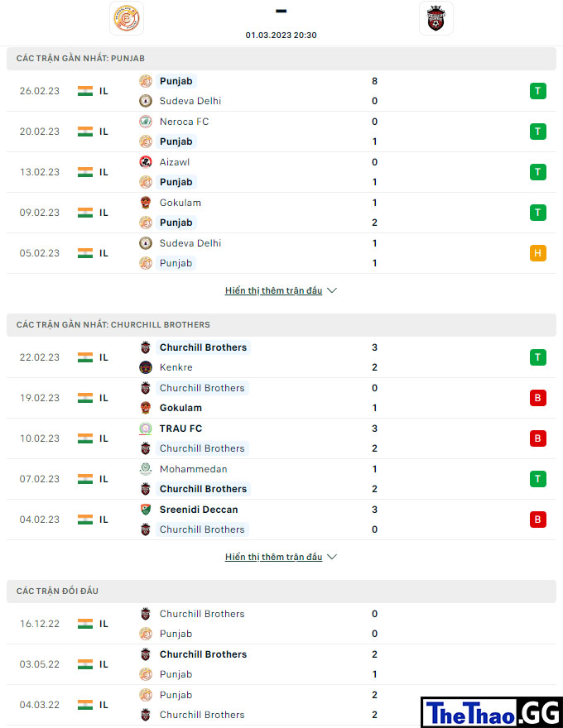Click Sudeva Delhi crest in 26.02.23 match
563x728 pixels.
coord(146,101)
